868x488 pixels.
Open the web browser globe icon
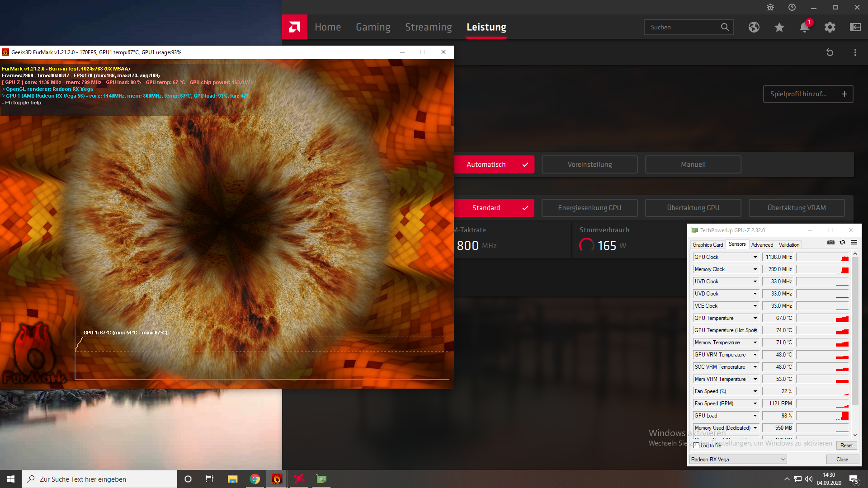[754, 27]
